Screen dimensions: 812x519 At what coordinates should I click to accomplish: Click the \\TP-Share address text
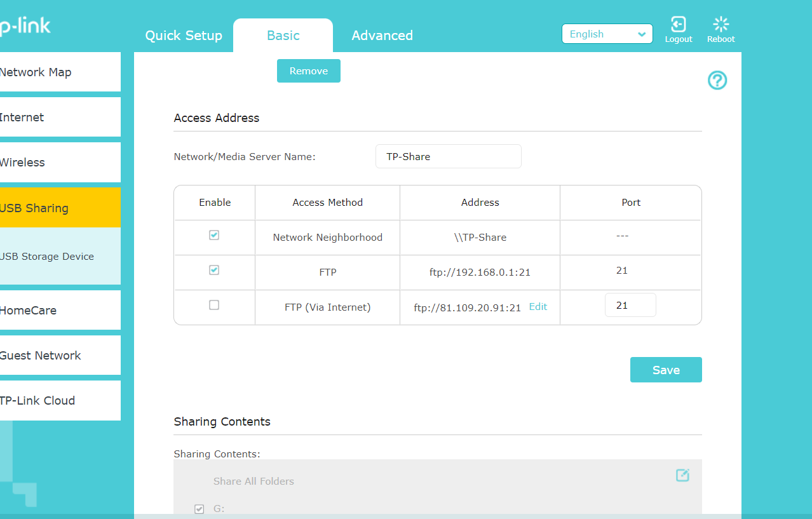[x=480, y=238]
